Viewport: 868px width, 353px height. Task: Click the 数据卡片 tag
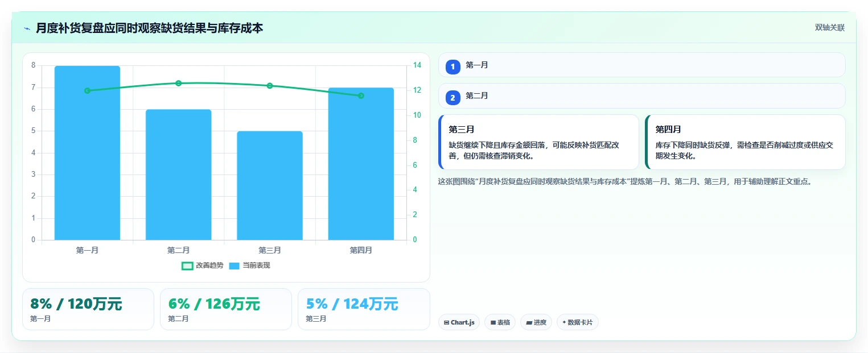point(578,322)
